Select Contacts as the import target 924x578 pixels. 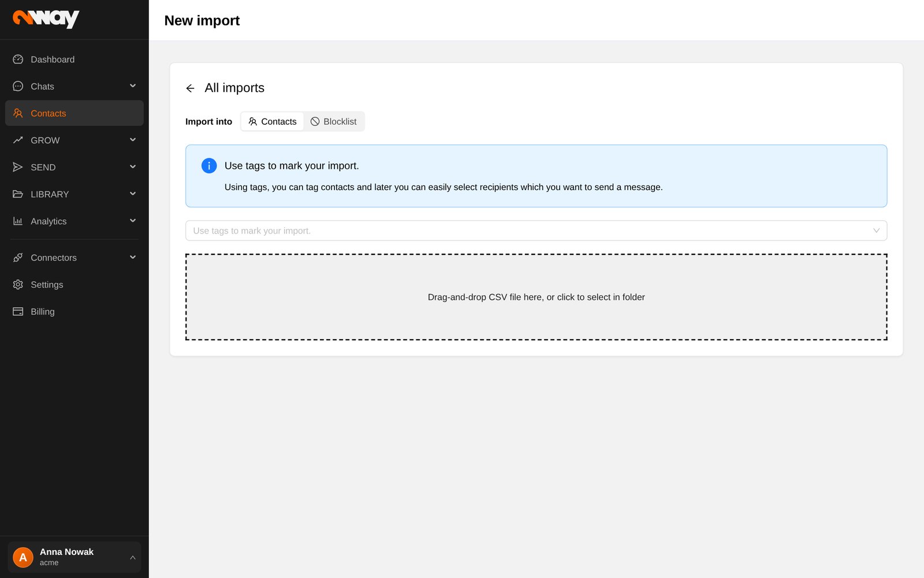273,121
